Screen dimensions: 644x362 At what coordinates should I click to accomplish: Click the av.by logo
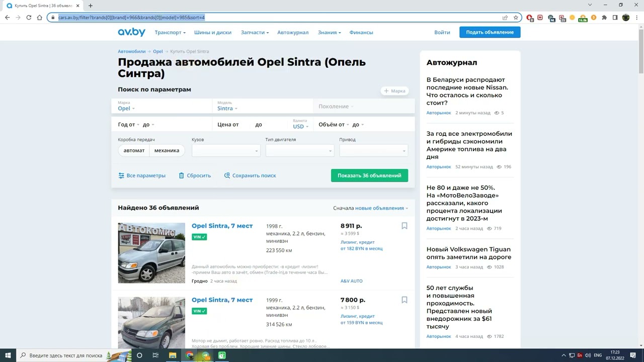(x=131, y=32)
